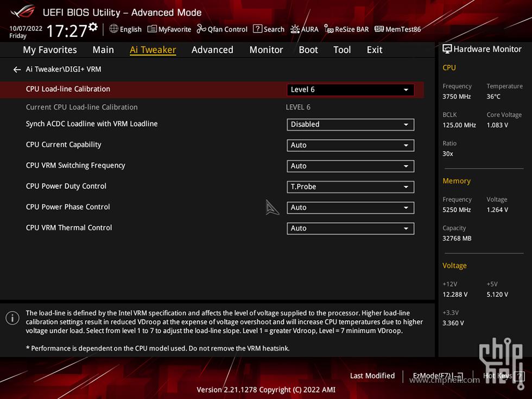Launch MemTest86 text label
This screenshot has height=399, width=532.
click(403, 29)
